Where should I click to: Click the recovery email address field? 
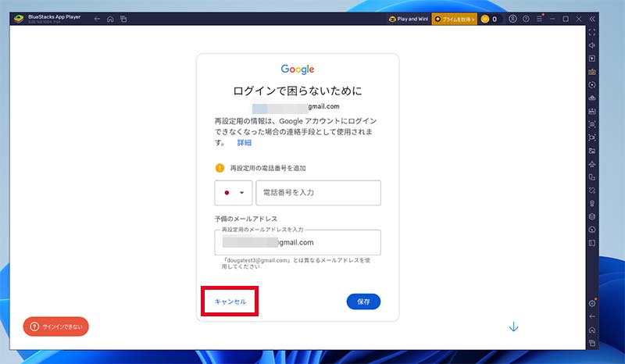[298, 242]
